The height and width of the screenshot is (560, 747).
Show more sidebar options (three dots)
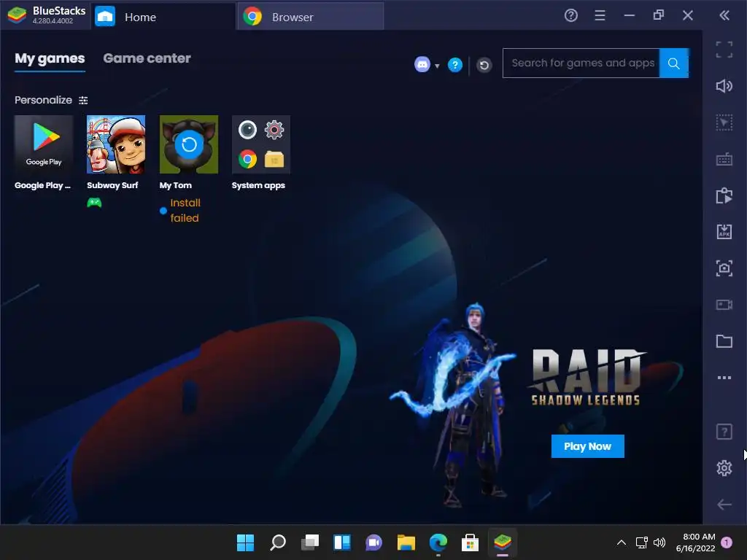(x=724, y=378)
